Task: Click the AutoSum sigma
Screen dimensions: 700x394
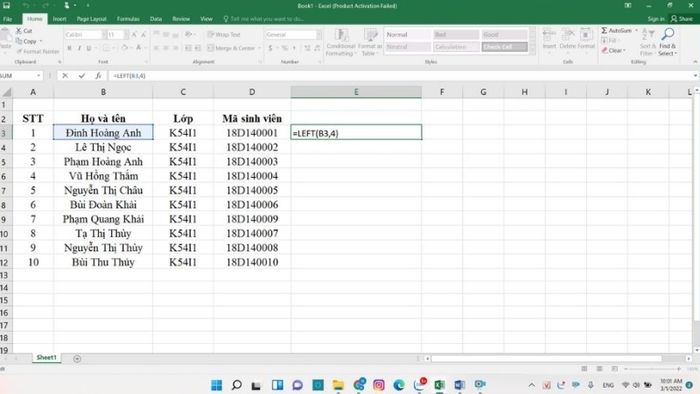Action: [604, 30]
